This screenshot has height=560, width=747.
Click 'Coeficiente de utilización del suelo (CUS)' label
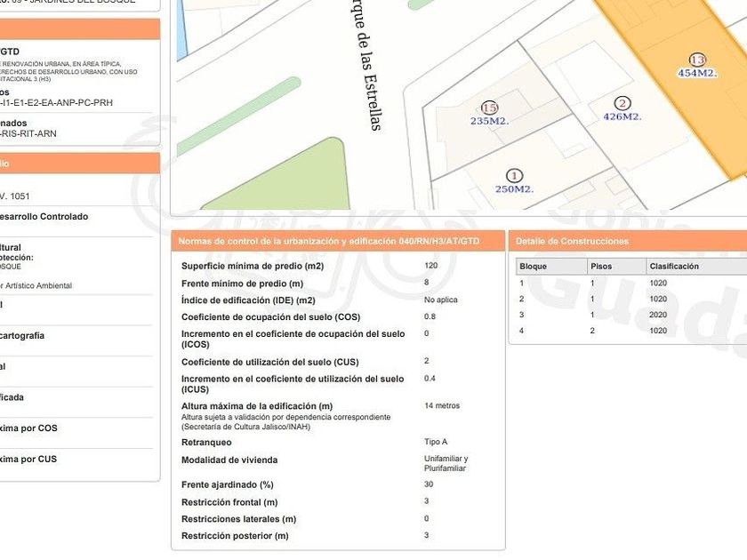click(x=269, y=362)
